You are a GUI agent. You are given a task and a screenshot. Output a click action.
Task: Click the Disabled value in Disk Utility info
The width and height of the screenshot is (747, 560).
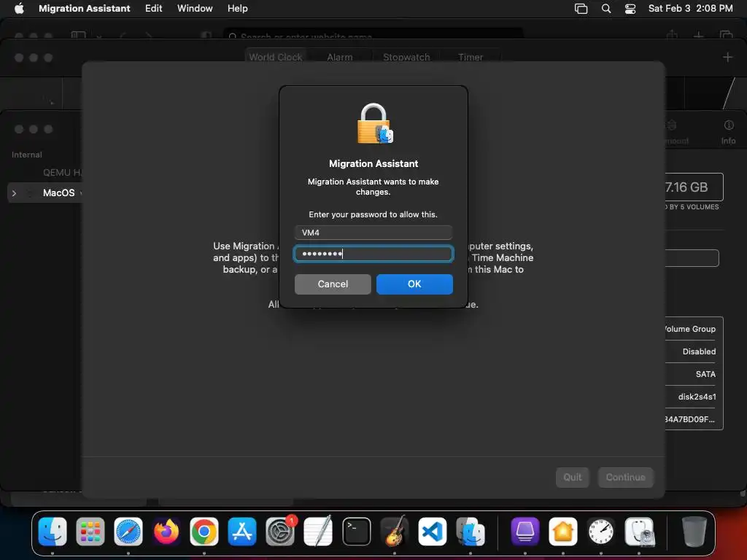click(x=699, y=351)
